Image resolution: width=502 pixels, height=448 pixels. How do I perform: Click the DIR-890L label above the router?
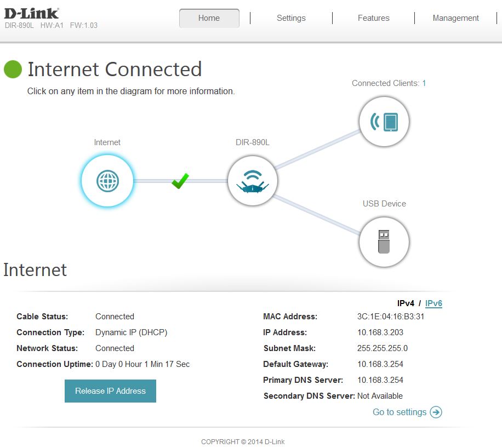pyautogui.click(x=253, y=142)
